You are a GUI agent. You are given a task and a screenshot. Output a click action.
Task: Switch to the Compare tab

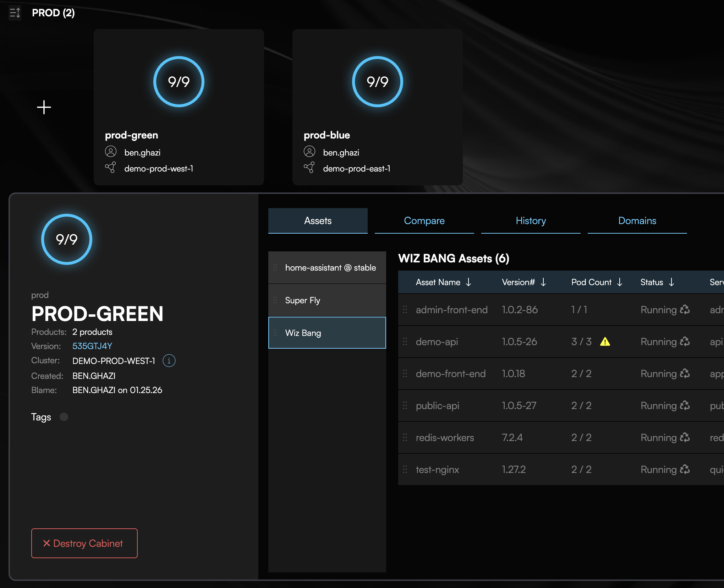[x=424, y=221]
